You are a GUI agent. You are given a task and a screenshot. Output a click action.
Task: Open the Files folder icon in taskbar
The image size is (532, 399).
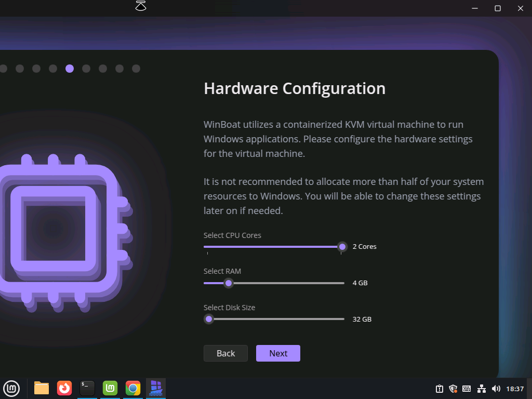point(42,388)
